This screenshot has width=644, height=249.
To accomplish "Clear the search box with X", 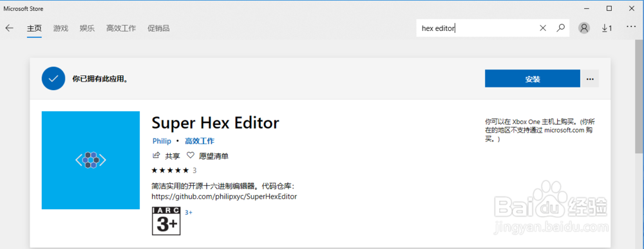I will 542,28.
